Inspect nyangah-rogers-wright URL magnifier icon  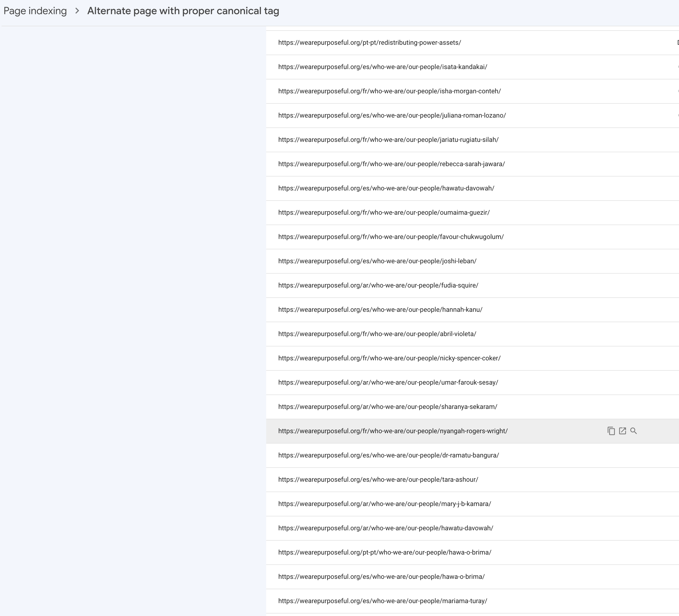tap(633, 431)
